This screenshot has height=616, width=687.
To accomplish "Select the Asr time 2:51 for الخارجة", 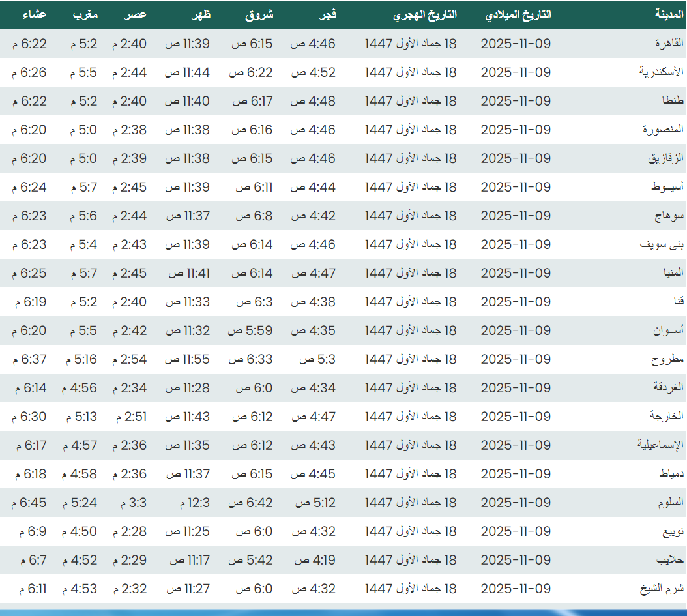I will point(130,417).
